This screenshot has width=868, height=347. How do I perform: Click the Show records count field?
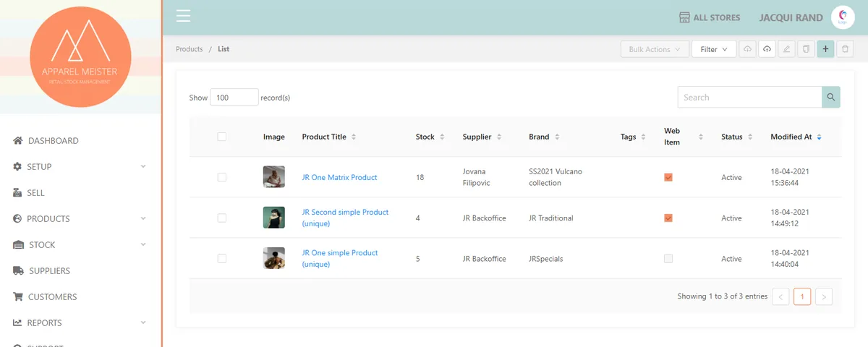(234, 97)
